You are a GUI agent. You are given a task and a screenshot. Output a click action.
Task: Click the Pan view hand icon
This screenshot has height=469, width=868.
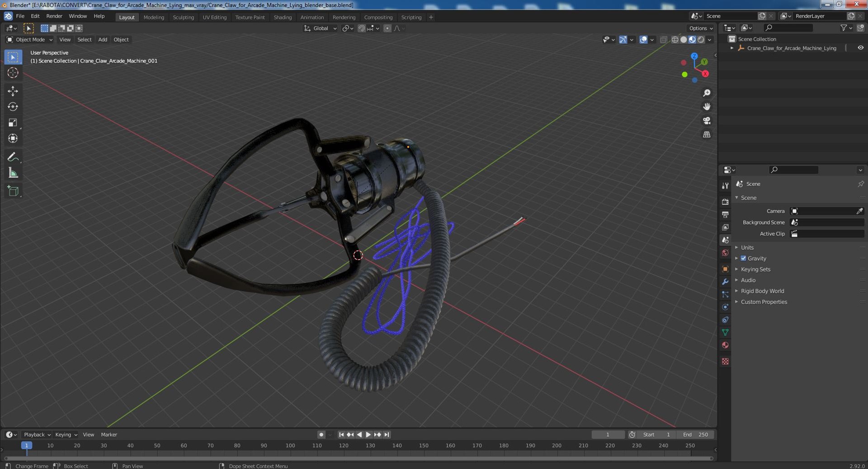[x=707, y=107]
